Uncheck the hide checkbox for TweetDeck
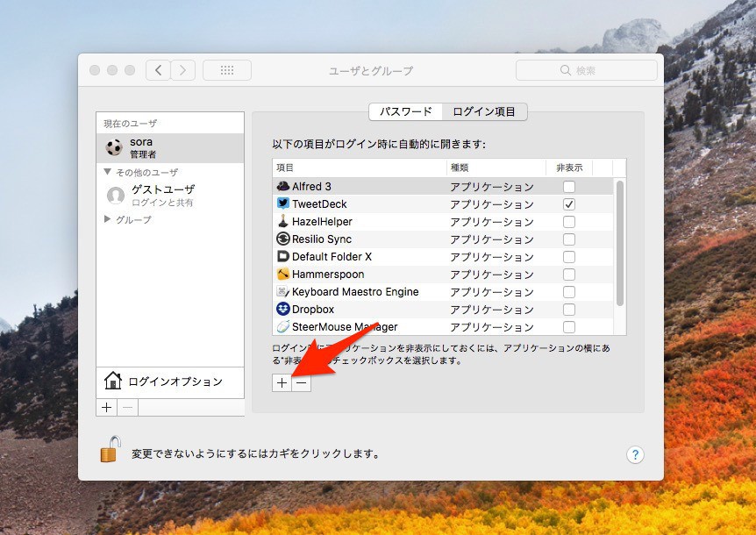Viewport: 756px width, 535px height. pyautogui.click(x=569, y=204)
